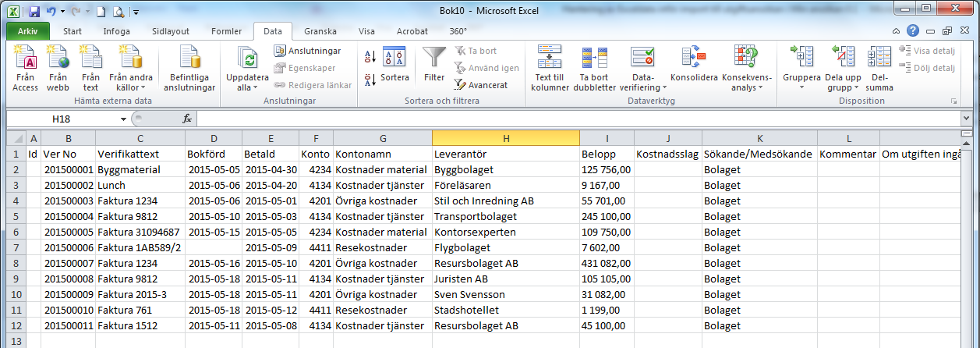Click Text till kolumner
Screen dimensions: 980x348
pos(550,69)
